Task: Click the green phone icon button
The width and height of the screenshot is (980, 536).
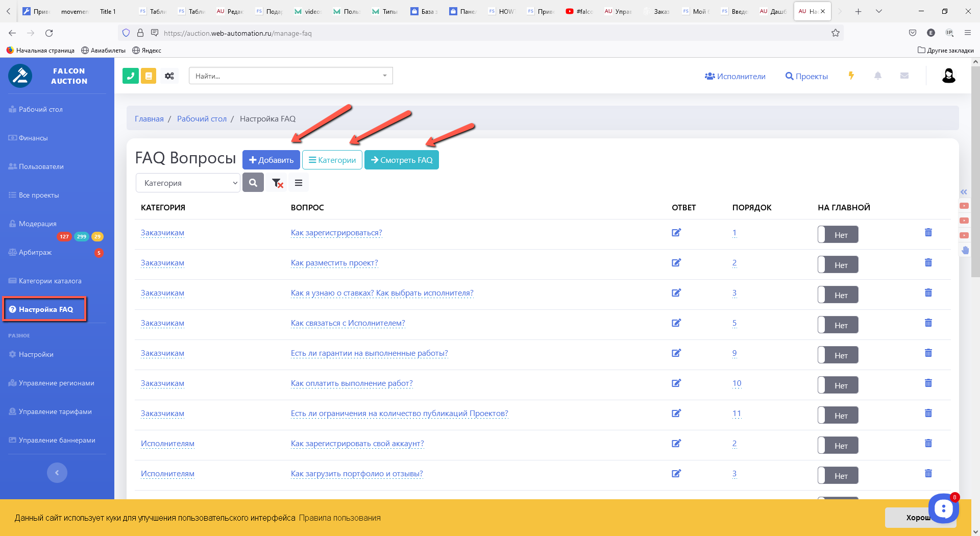Action: click(x=131, y=76)
